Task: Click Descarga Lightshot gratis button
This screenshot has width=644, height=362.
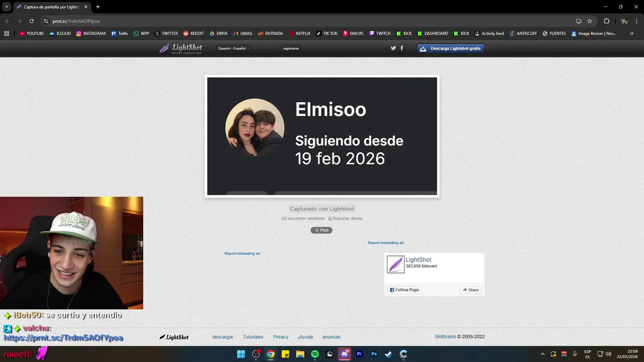Action: point(451,48)
